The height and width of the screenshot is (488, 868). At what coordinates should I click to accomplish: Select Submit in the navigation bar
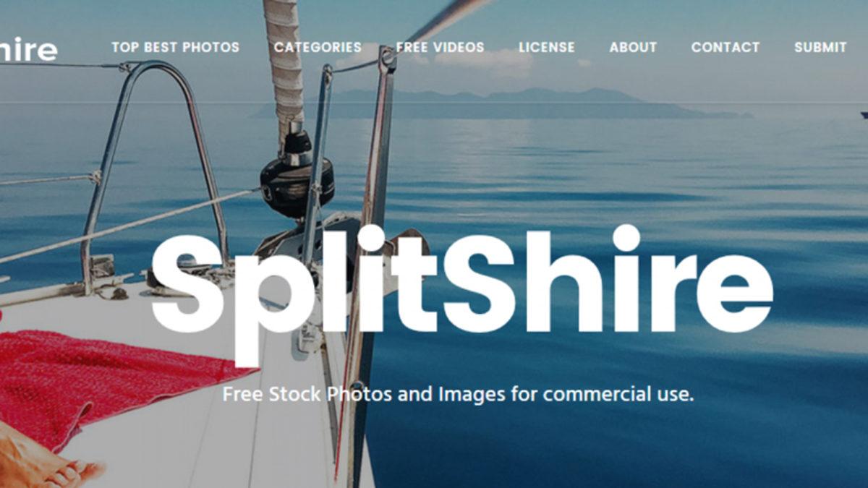(820, 48)
